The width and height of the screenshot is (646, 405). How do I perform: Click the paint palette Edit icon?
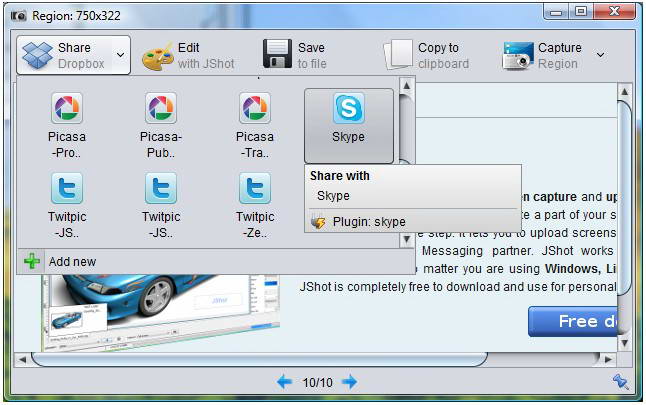point(157,57)
